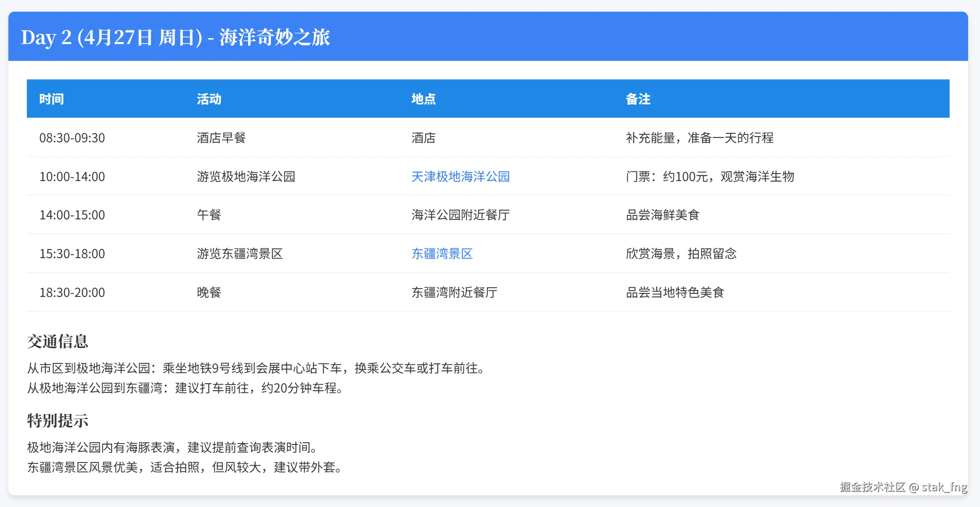
Task: Click the 欣赏海景，拍照留念 note
Action: point(681,254)
